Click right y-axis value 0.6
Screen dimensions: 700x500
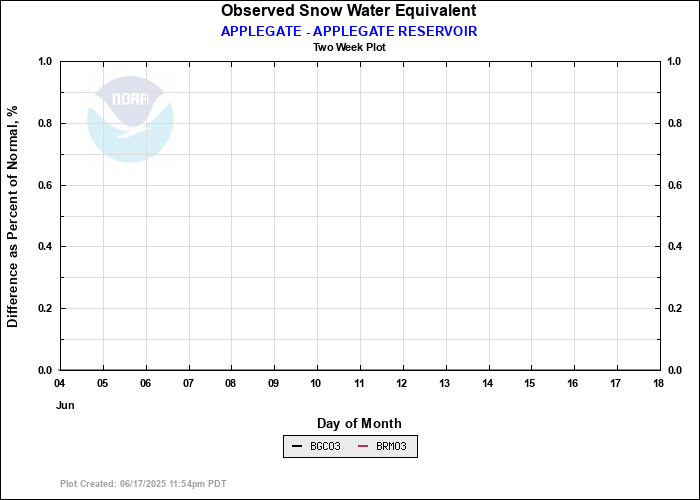[x=674, y=185]
